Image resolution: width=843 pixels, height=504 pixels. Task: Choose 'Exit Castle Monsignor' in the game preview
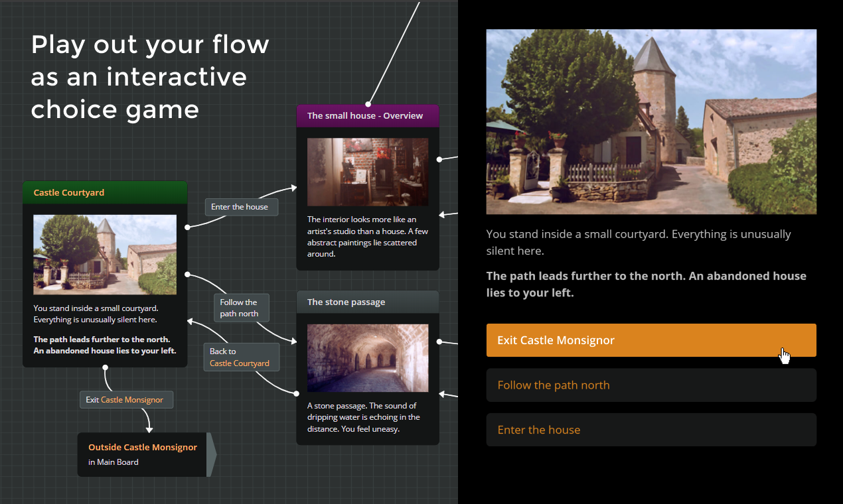(651, 340)
